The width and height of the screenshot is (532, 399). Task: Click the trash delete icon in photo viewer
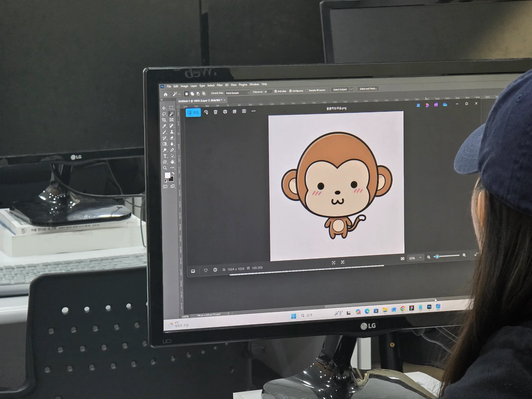point(216,112)
